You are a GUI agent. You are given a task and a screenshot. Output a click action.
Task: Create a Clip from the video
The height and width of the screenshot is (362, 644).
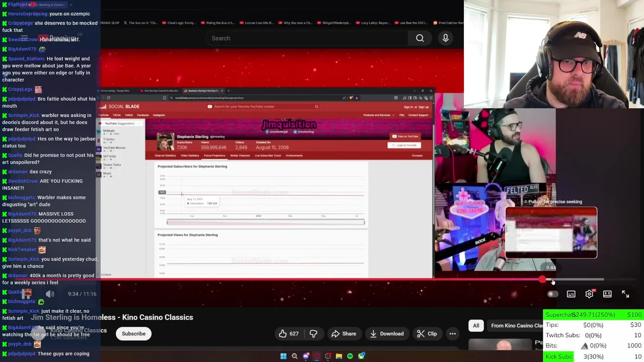click(x=427, y=334)
